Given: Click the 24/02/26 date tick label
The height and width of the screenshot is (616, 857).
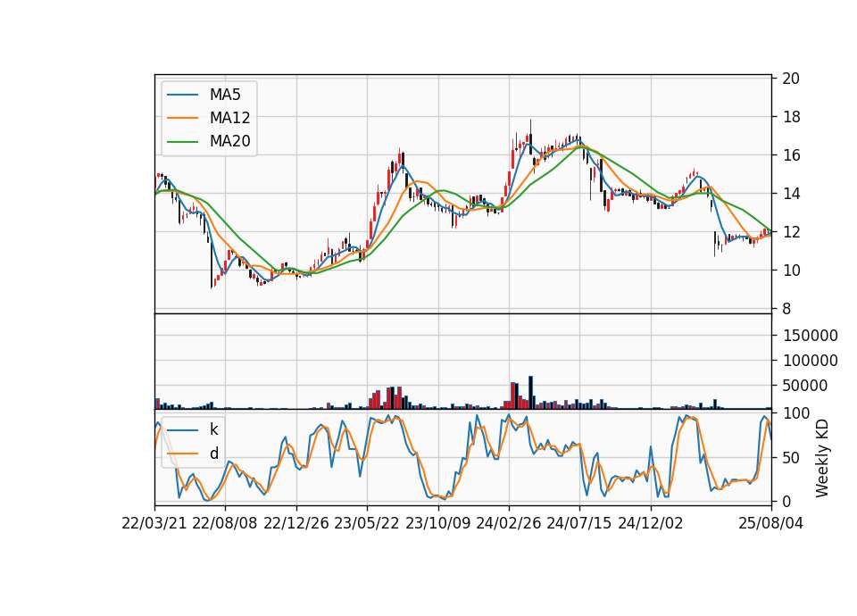Looking at the screenshot, I should pyautogui.click(x=508, y=523).
